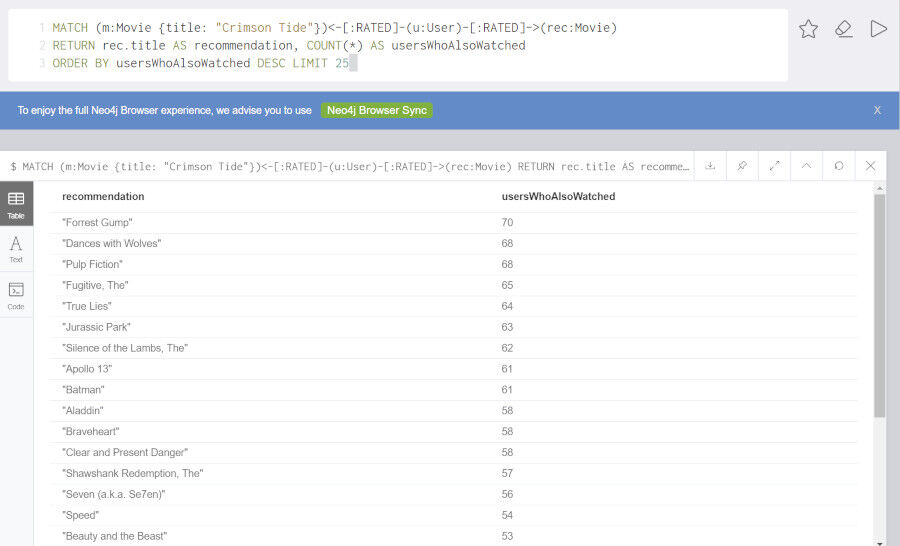Click count 65 for Fugitive, The
The width and height of the screenshot is (900, 546).
[x=507, y=285]
